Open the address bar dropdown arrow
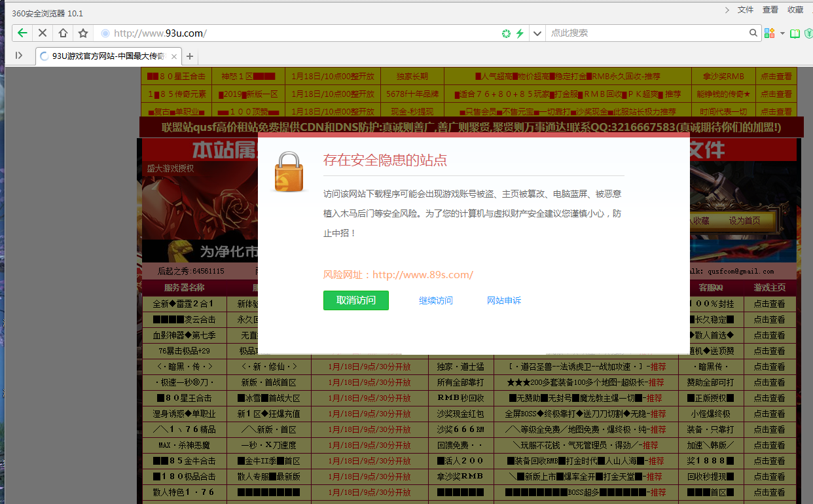Screen dimensions: 813x504 tap(537, 33)
